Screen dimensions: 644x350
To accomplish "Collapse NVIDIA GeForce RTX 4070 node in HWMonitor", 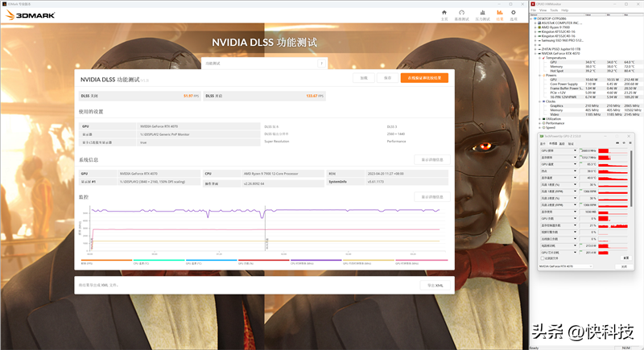I will [535, 53].
